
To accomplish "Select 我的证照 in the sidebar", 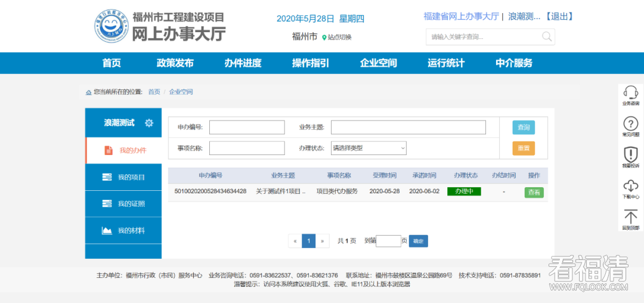I will 123,204.
